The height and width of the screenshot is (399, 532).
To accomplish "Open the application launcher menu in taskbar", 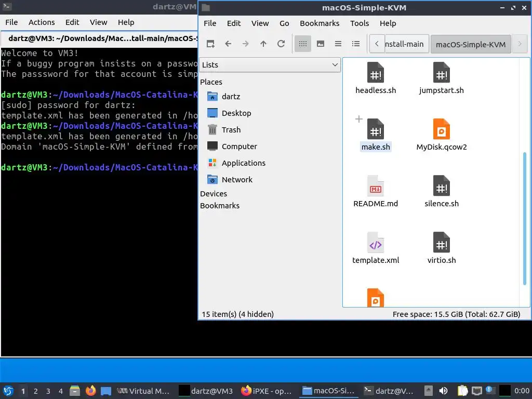I will tap(8, 391).
